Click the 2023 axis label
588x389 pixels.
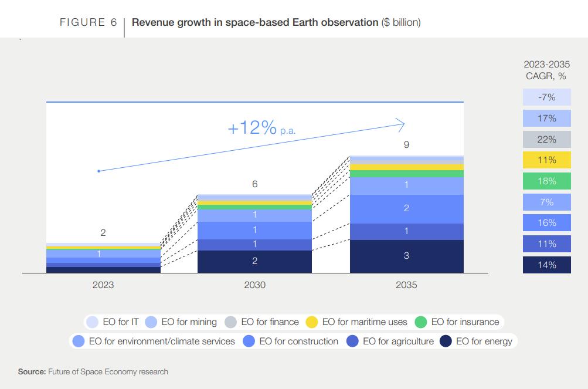coord(103,285)
